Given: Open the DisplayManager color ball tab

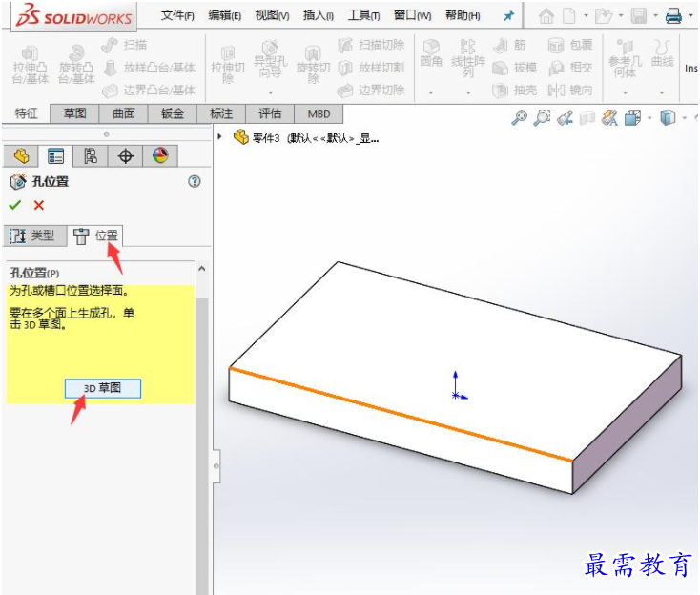Looking at the screenshot, I should (160, 156).
